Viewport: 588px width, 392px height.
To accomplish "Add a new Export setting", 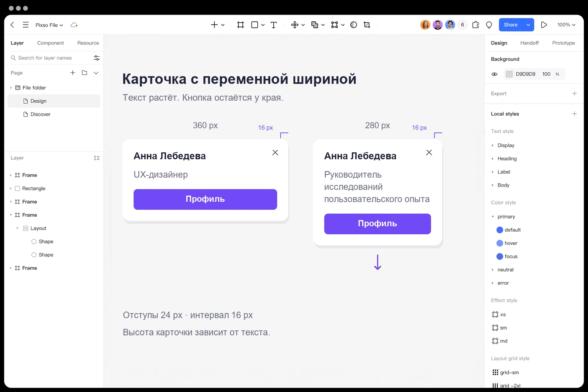I will [x=574, y=93].
